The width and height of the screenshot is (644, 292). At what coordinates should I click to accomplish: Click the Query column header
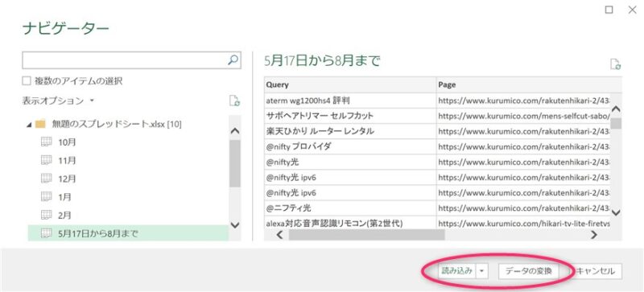[350, 84]
